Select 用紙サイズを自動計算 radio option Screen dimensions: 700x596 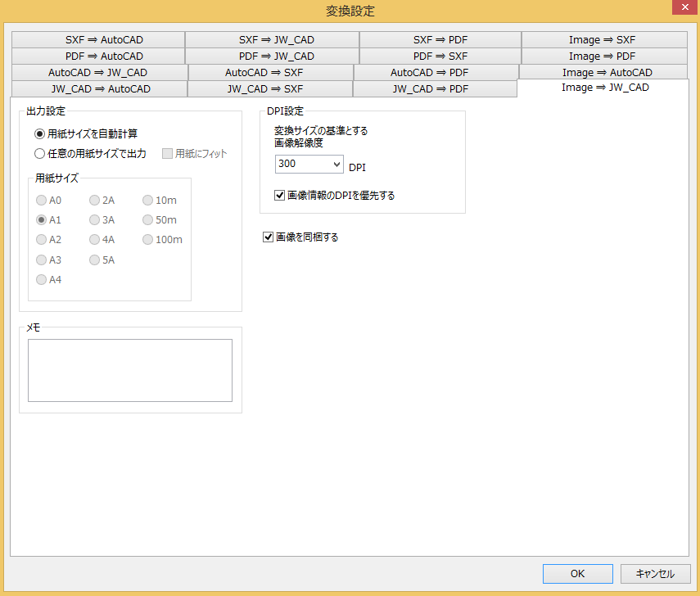pyautogui.click(x=86, y=133)
